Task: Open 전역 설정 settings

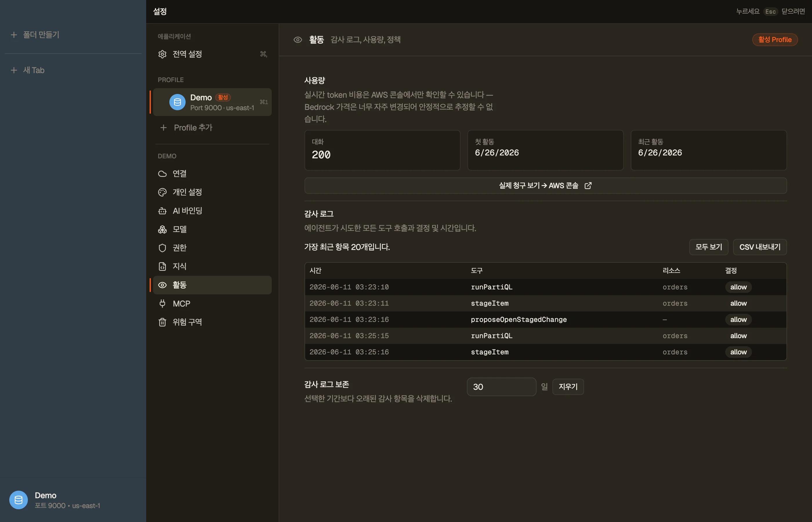Action: (x=212, y=54)
